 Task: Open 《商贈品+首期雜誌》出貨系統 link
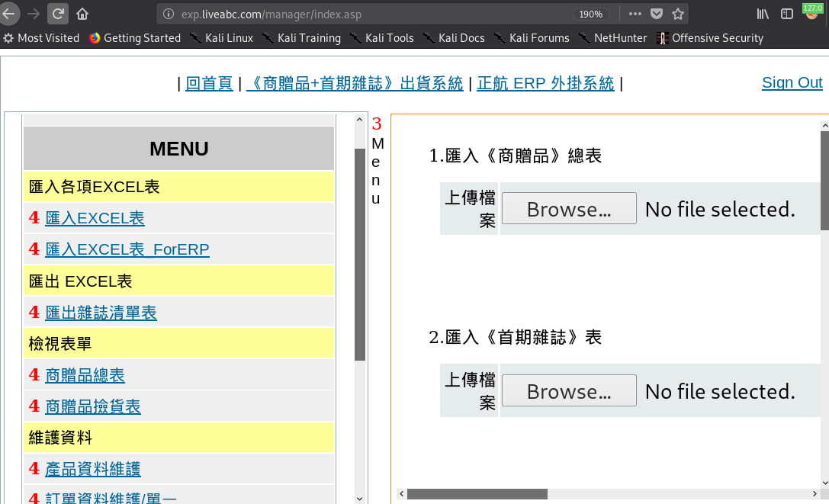pos(354,83)
